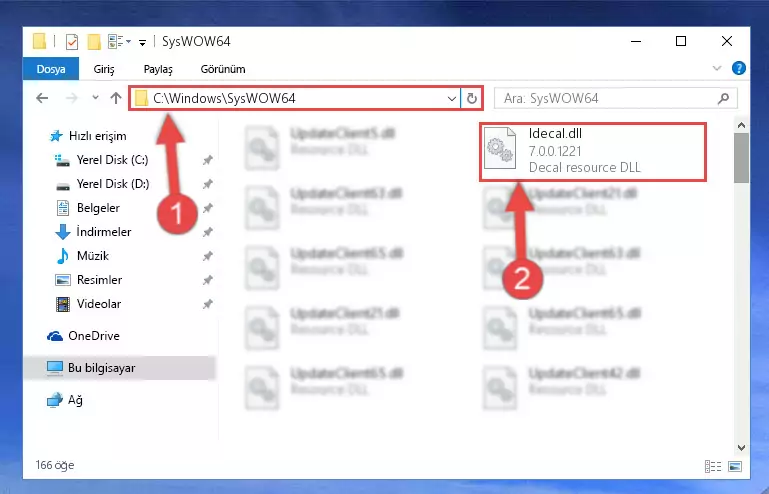Open Resimler folder in sidebar
769x494 pixels.
(99, 280)
